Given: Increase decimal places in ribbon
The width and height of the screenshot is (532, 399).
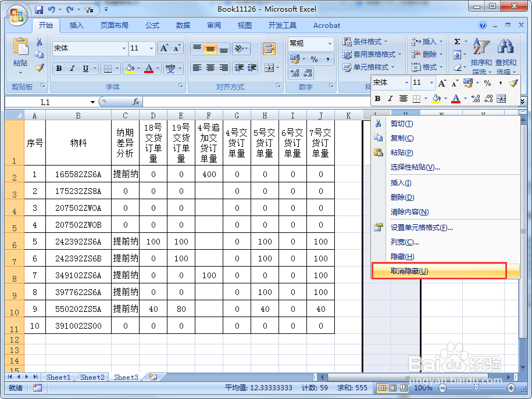Looking at the screenshot, I should click(295, 73).
